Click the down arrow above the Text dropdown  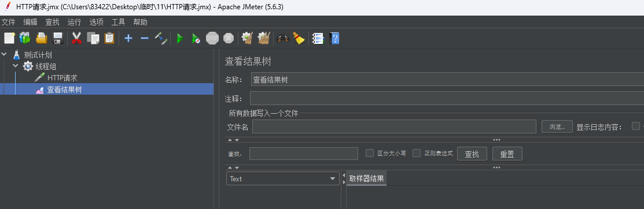pyautogui.click(x=237, y=167)
